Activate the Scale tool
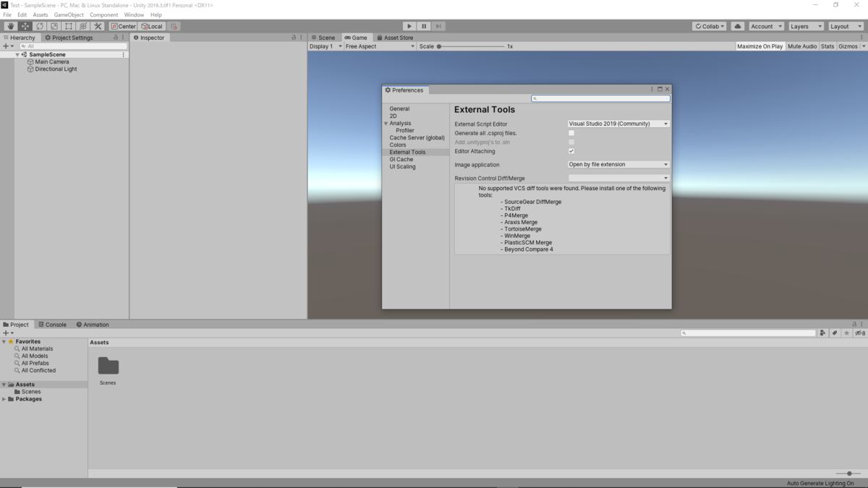Screen dimensions: 868x488 click(x=52, y=26)
